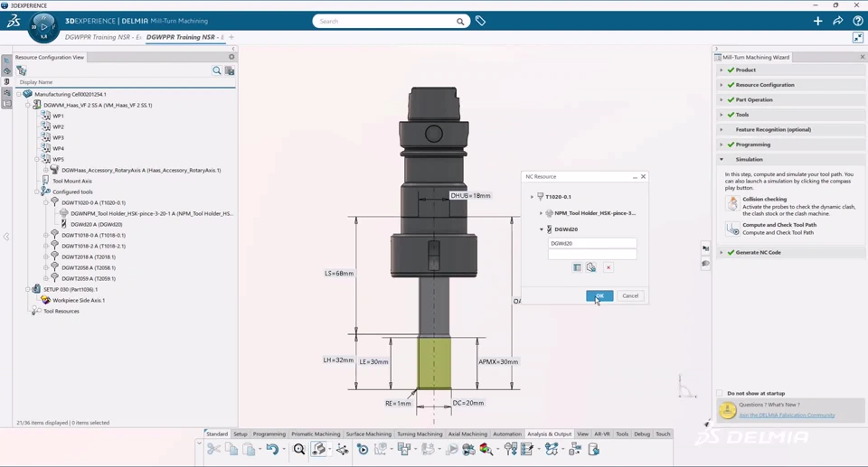868x467 pixels.
Task: Click the magnifier zoom icon in bottom toolbar
Action: [x=299, y=449]
